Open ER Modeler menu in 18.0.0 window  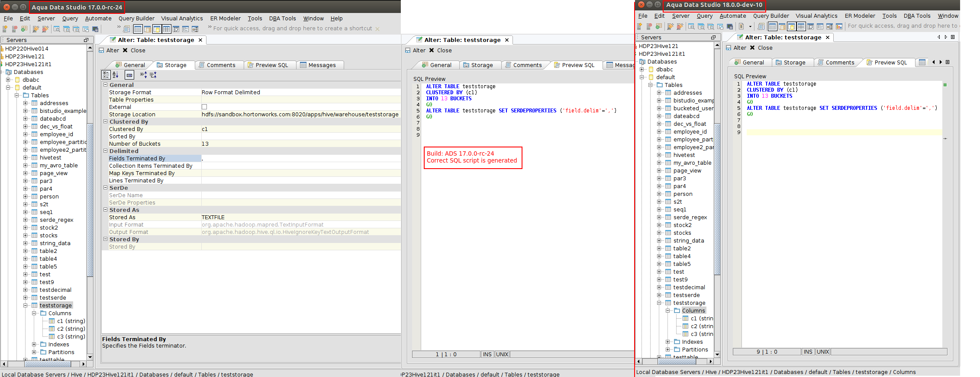(x=860, y=16)
